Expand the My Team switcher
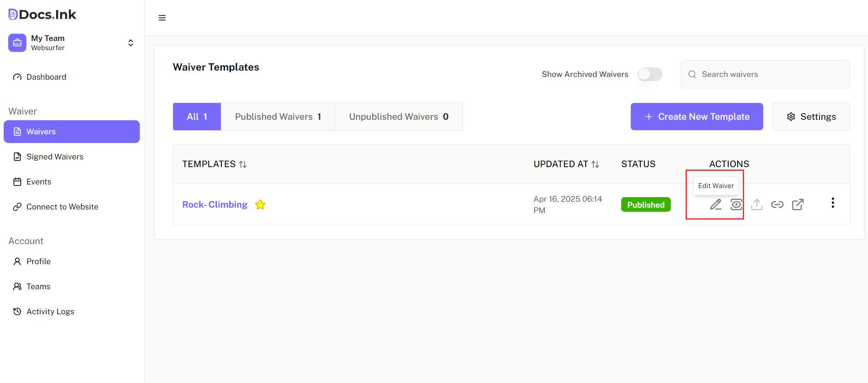This screenshot has height=383, width=868. [130, 43]
